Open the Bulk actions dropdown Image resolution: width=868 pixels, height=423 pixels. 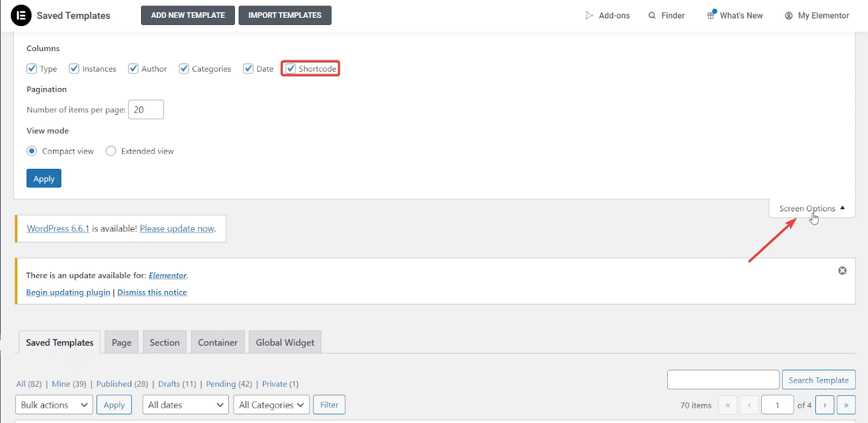54,405
